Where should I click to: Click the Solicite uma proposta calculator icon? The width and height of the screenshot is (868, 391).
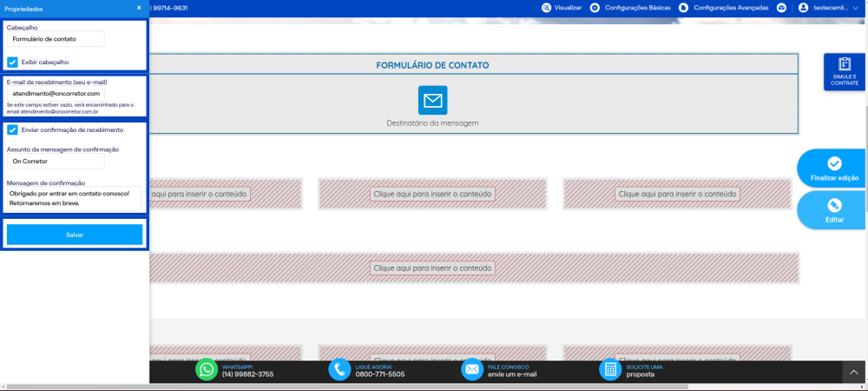click(610, 370)
